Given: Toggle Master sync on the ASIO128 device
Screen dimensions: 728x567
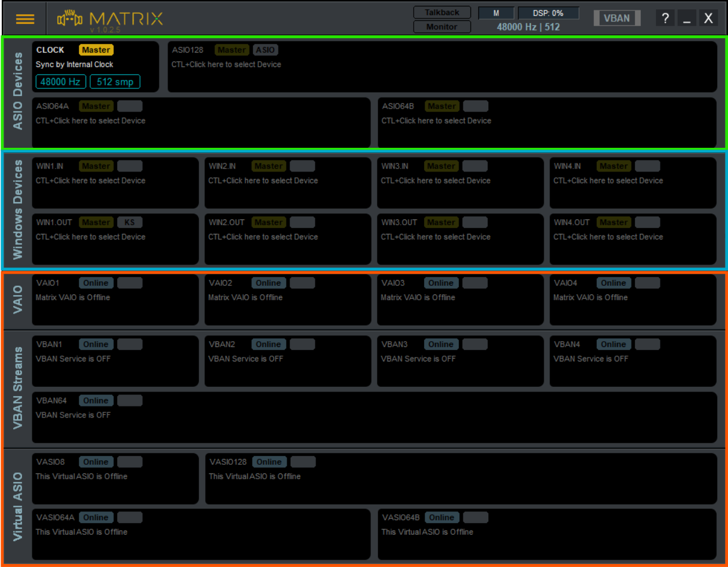Looking at the screenshot, I should 231,50.
